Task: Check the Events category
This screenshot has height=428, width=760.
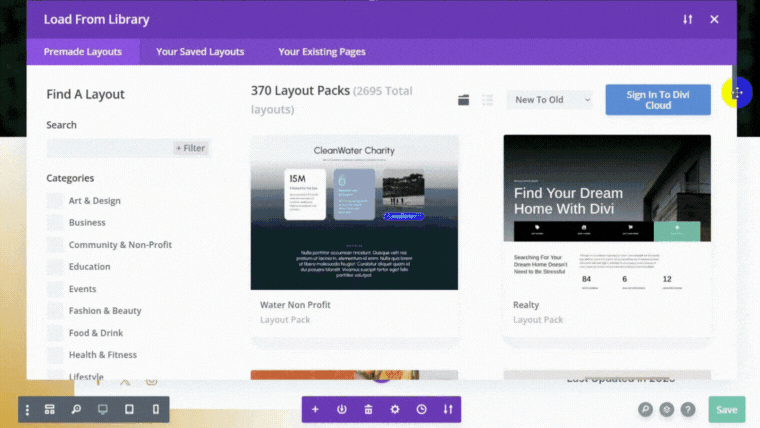Action: pos(55,289)
